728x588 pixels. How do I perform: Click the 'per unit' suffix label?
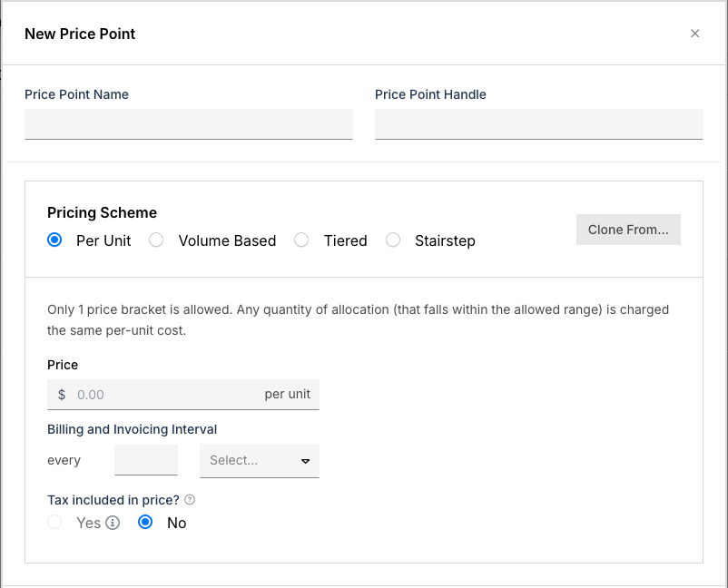tap(287, 395)
